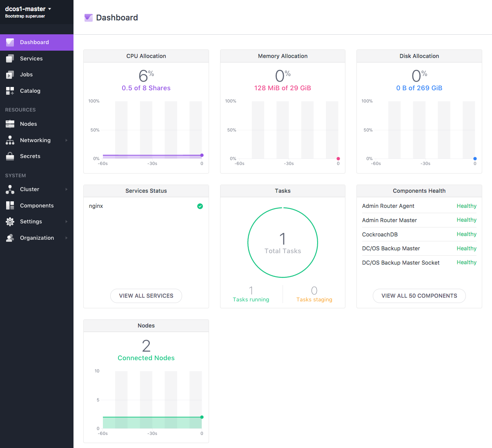Open Secrets in the sidebar

click(x=37, y=156)
